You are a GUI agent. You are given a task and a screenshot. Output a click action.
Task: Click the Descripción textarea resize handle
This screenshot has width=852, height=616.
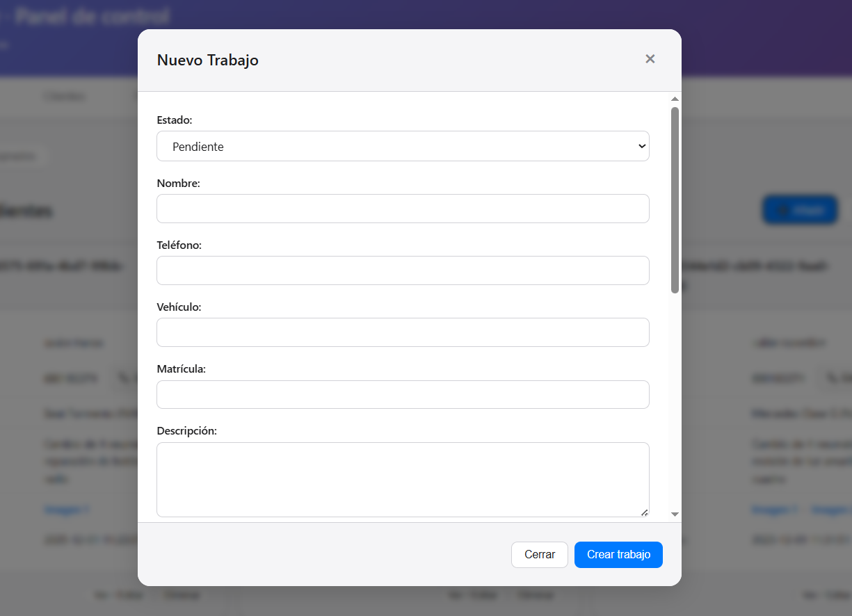[x=644, y=512]
